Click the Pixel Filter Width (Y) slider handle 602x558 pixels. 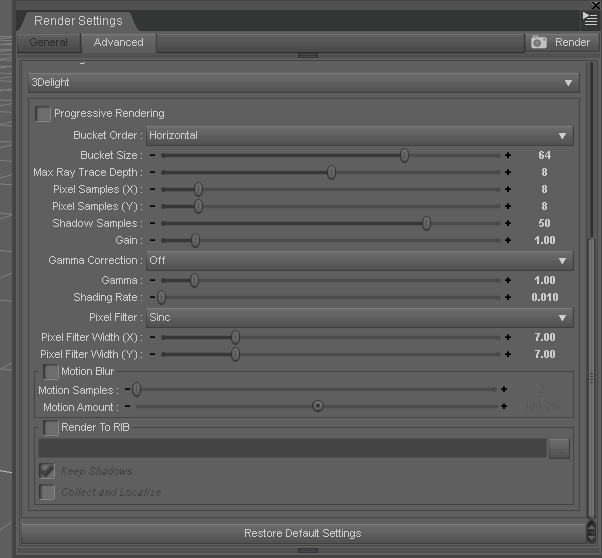coord(235,354)
